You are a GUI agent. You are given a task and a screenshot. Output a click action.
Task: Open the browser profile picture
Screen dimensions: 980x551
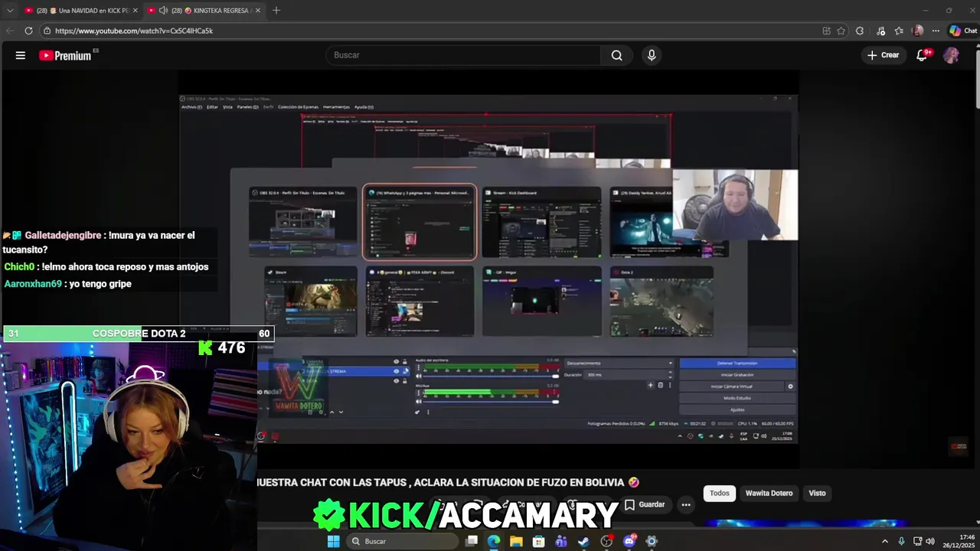coord(918,31)
